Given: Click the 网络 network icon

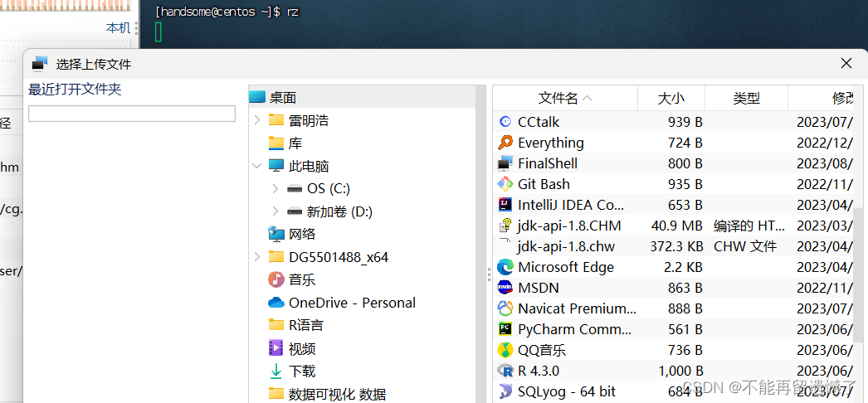Looking at the screenshot, I should tap(276, 234).
